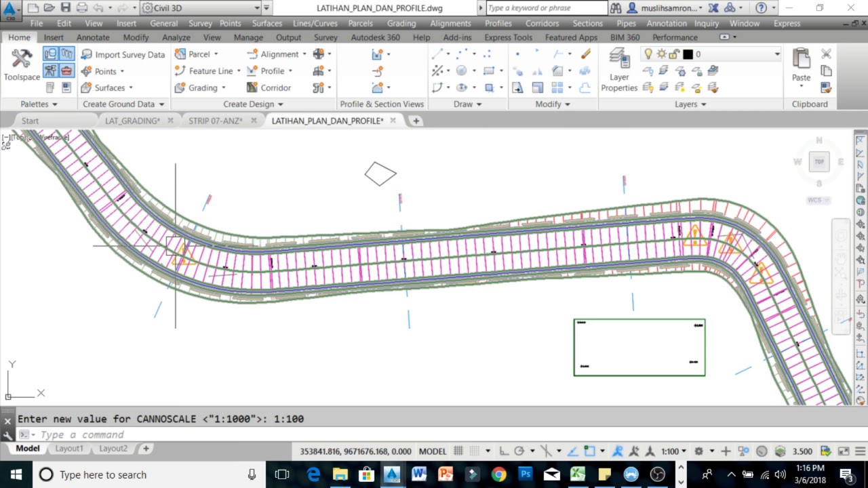Toggle polar tracking in status bar
This screenshot has width=868, height=488.
point(519,451)
